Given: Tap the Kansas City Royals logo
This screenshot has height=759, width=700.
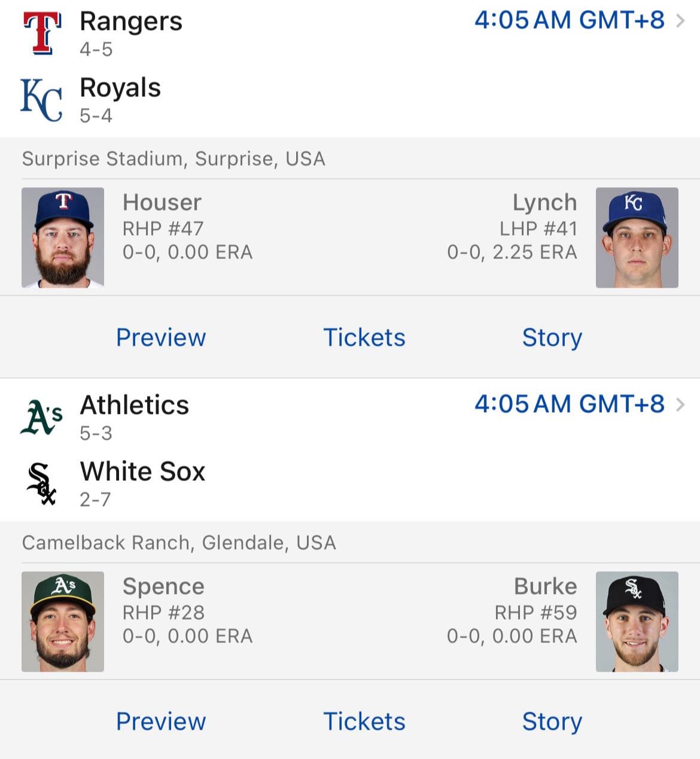Looking at the screenshot, I should [x=41, y=100].
